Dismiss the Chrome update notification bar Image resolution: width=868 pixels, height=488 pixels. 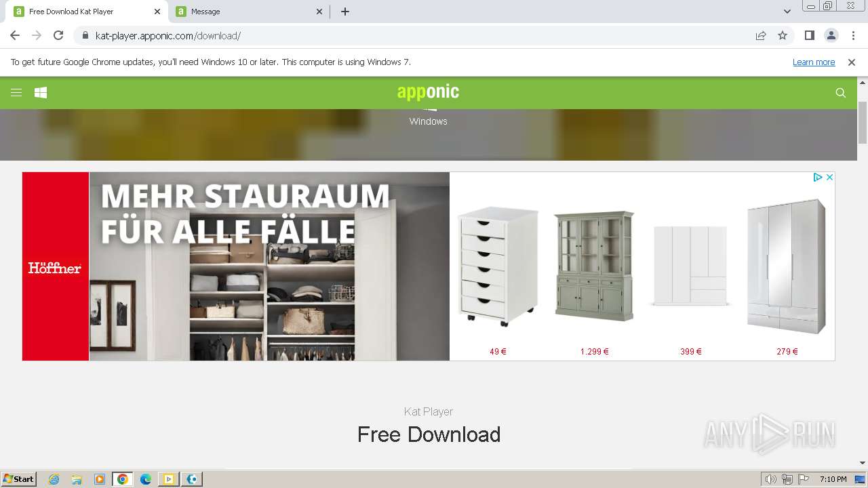852,62
